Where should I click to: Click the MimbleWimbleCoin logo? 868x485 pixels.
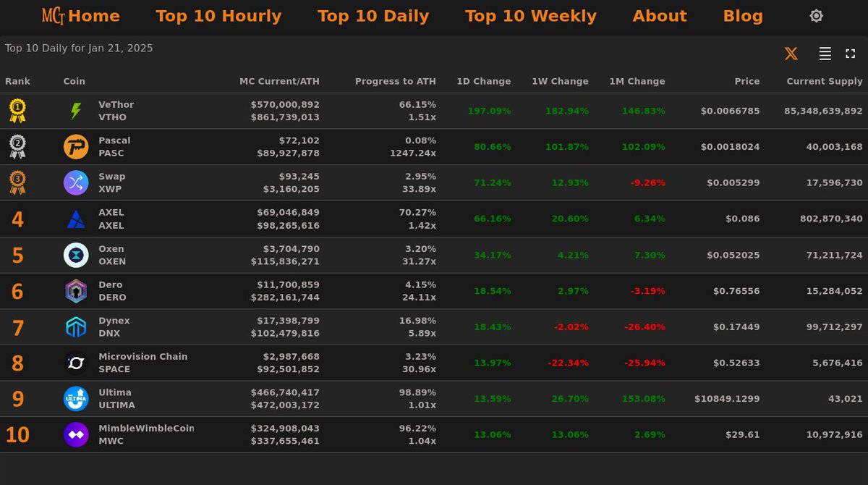[76, 435]
